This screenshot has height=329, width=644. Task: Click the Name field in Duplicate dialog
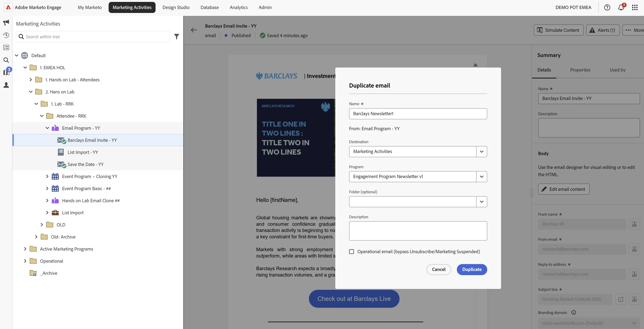point(418,114)
